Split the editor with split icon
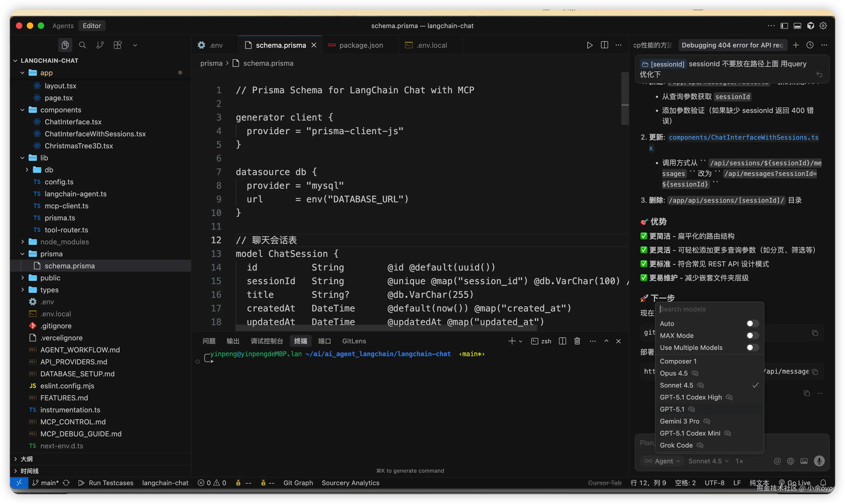The height and width of the screenshot is (504, 845). [x=604, y=45]
